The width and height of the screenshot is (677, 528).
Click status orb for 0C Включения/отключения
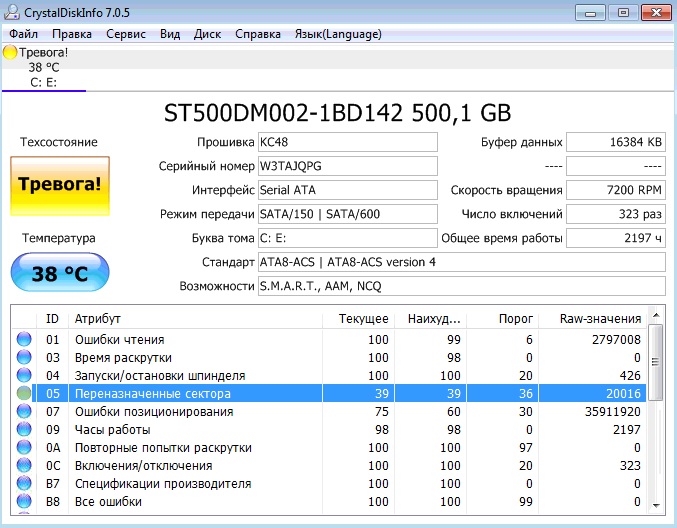[x=24, y=465]
